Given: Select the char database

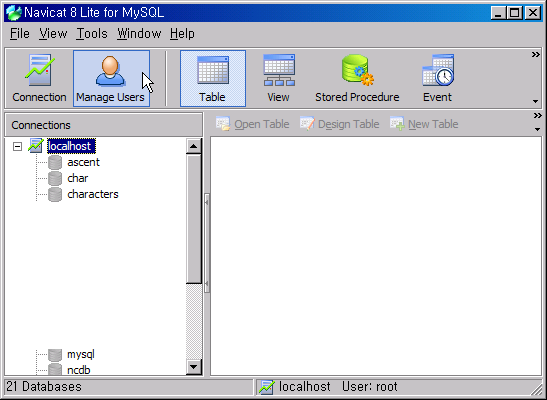Looking at the screenshot, I should [x=78, y=178].
